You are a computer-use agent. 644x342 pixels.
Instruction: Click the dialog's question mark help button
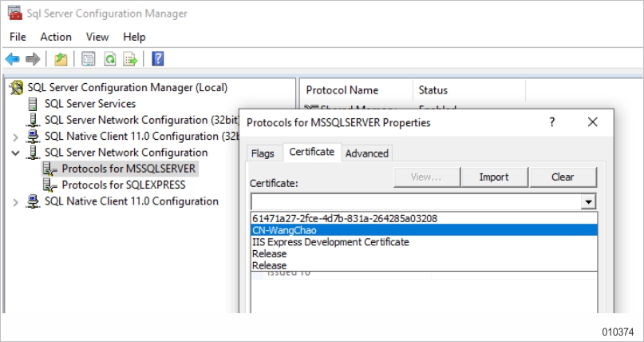click(552, 122)
